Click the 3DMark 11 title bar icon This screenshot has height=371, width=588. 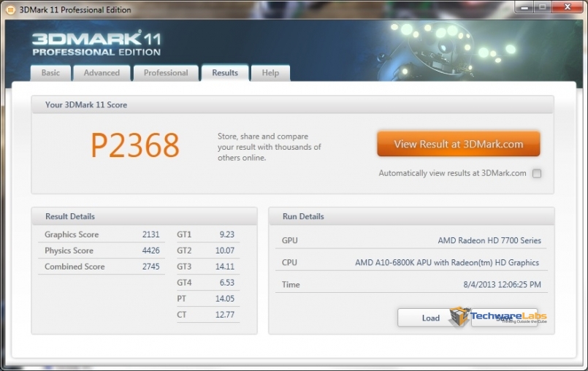pos(10,10)
